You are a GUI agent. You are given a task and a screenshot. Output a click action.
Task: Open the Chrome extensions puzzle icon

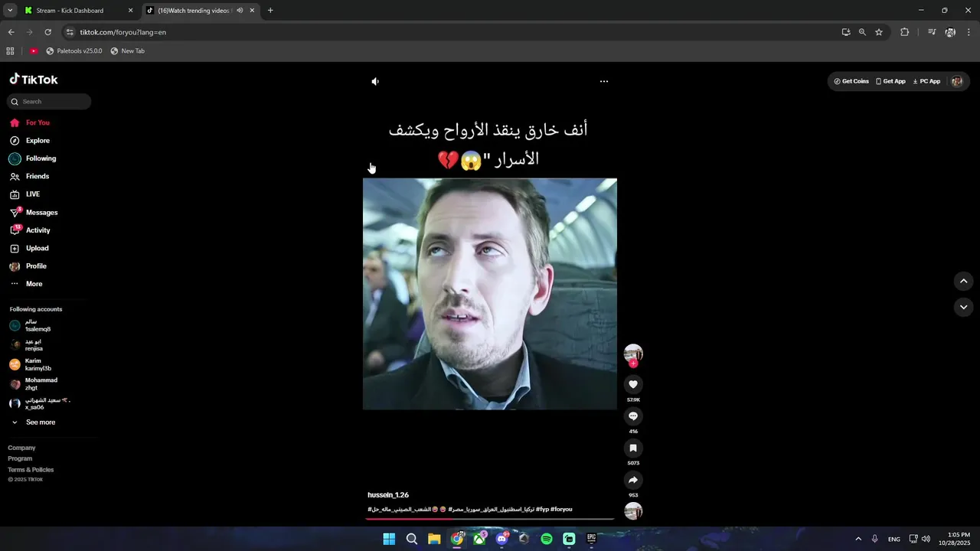(904, 32)
